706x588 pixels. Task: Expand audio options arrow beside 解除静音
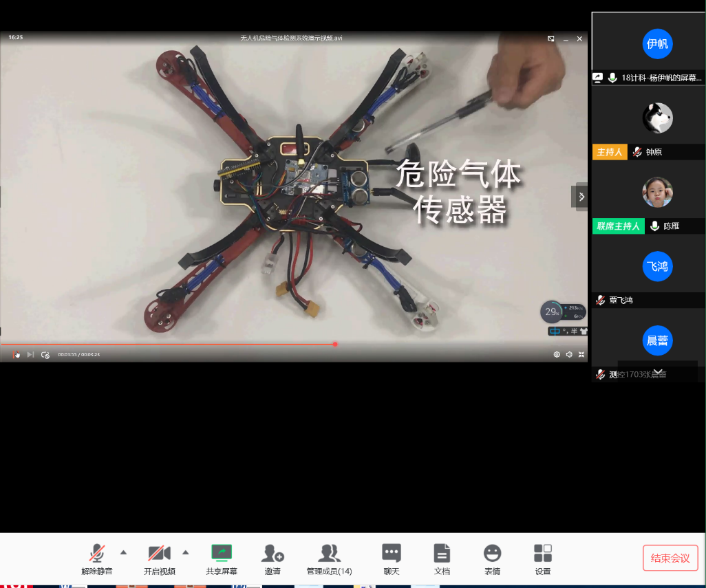[x=123, y=552]
